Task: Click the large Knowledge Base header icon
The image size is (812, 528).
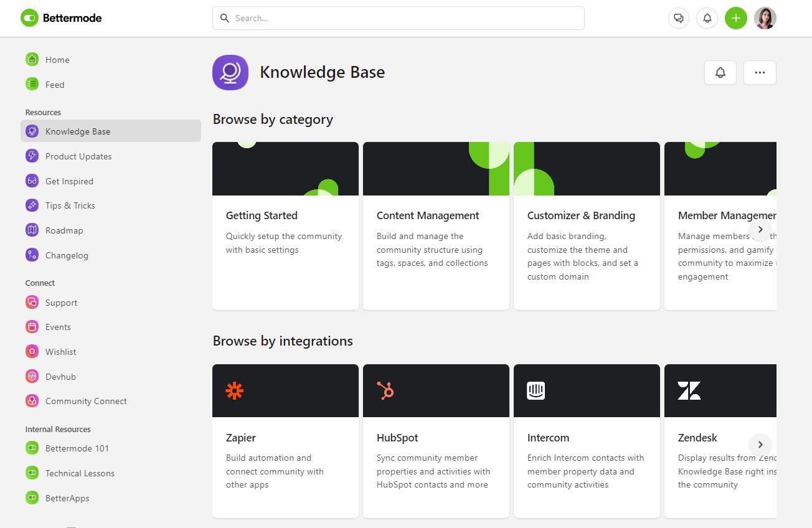Action: tap(230, 72)
